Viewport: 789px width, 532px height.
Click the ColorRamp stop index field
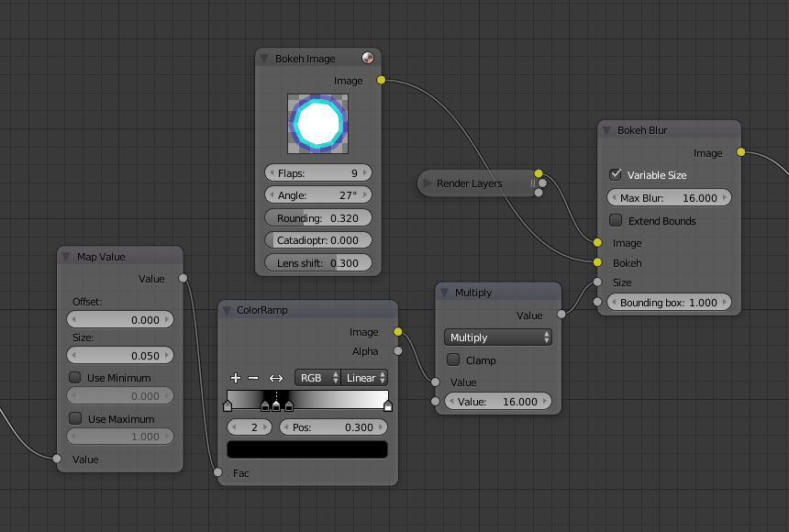pos(250,427)
